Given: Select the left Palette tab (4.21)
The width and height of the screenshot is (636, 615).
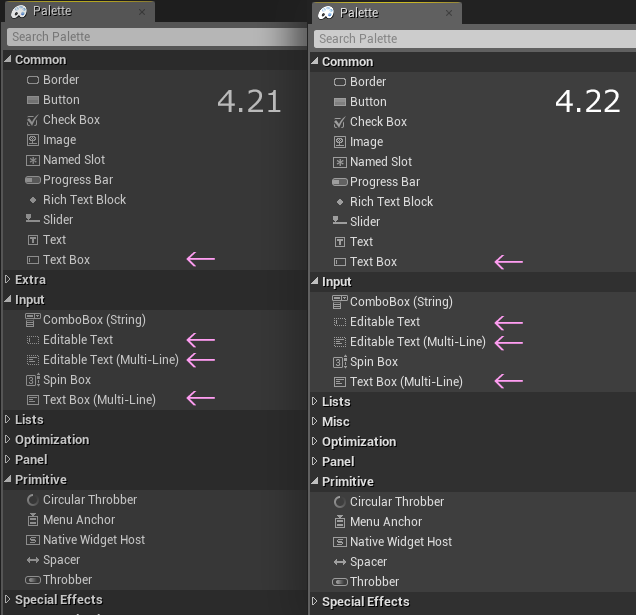Looking at the screenshot, I should coord(80,12).
